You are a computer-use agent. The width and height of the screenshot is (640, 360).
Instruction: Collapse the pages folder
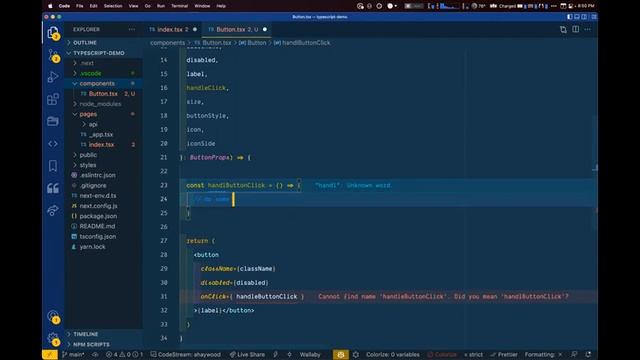pos(88,114)
